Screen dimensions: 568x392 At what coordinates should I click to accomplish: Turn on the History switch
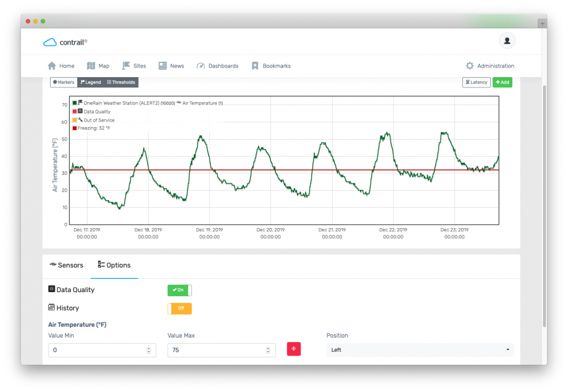179,309
